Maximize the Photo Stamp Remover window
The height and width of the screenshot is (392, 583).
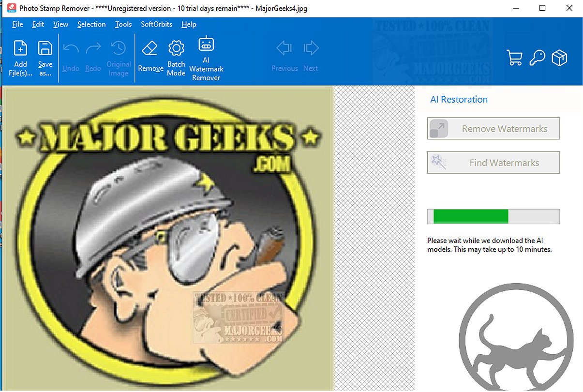542,8
